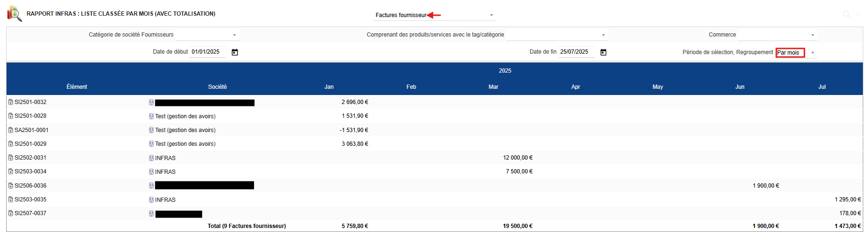This screenshot has height=247, width=868.
Task: Open invoice SI2503-0034
Action: tap(30, 171)
